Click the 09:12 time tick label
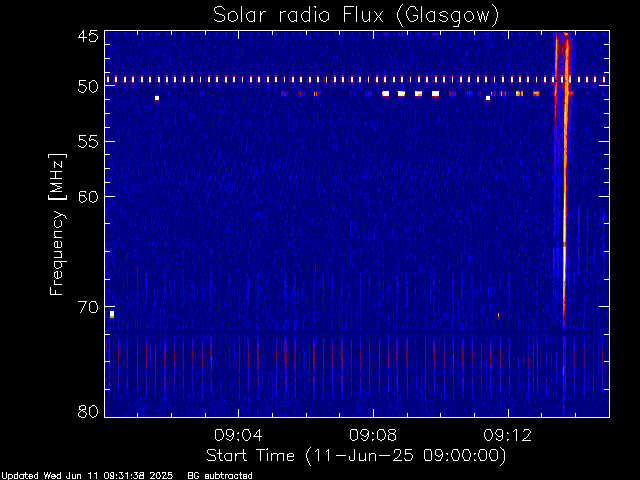Screen dimensions: 640x480 [x=508, y=435]
